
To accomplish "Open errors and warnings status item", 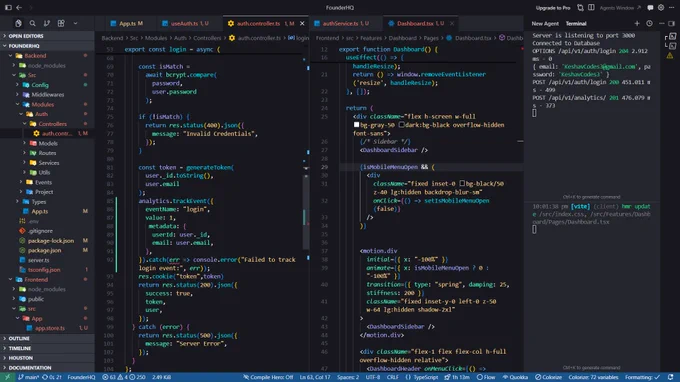I will [124, 377].
